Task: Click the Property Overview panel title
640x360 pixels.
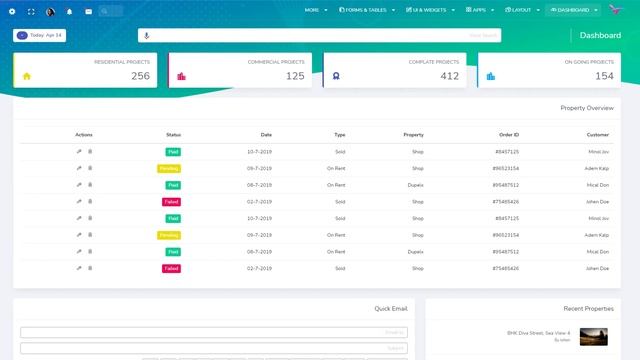Action: click(x=587, y=108)
